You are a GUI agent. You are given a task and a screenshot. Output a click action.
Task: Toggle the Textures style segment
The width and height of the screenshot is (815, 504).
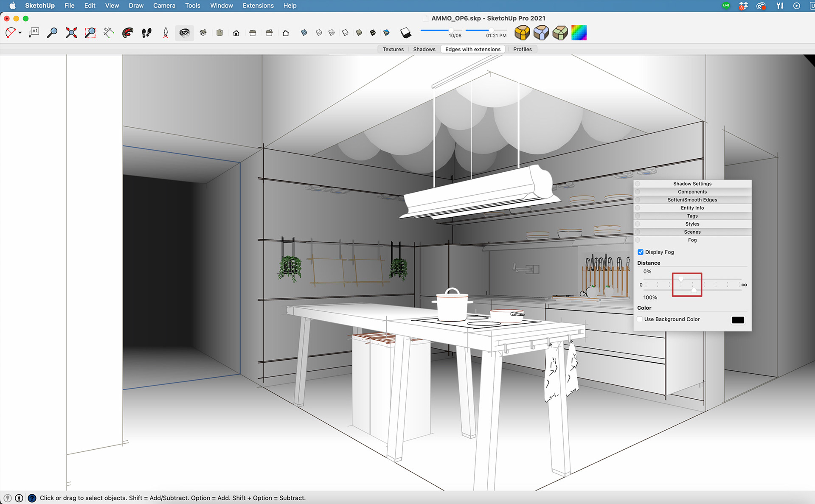point(393,49)
